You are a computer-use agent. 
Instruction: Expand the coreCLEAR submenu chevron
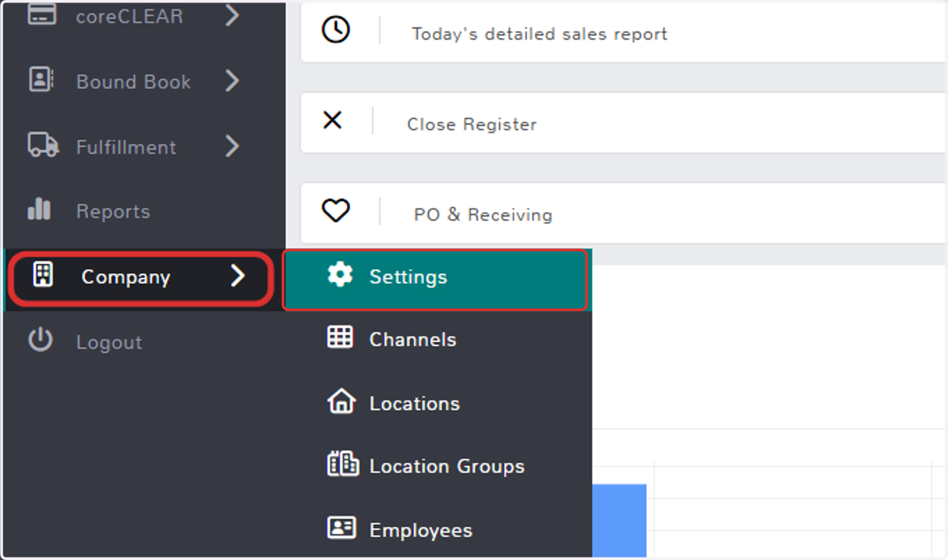click(x=231, y=14)
